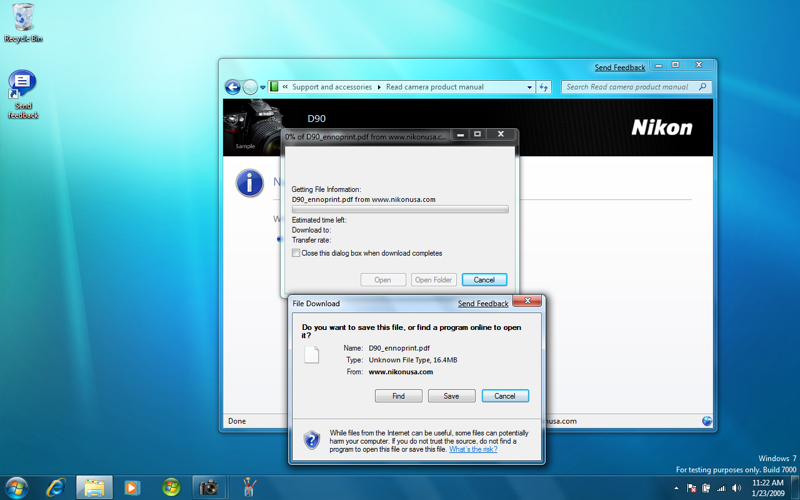Viewport: 800px width, 500px height.
Task: Click the greyed forward navigation arrow
Action: click(x=249, y=87)
